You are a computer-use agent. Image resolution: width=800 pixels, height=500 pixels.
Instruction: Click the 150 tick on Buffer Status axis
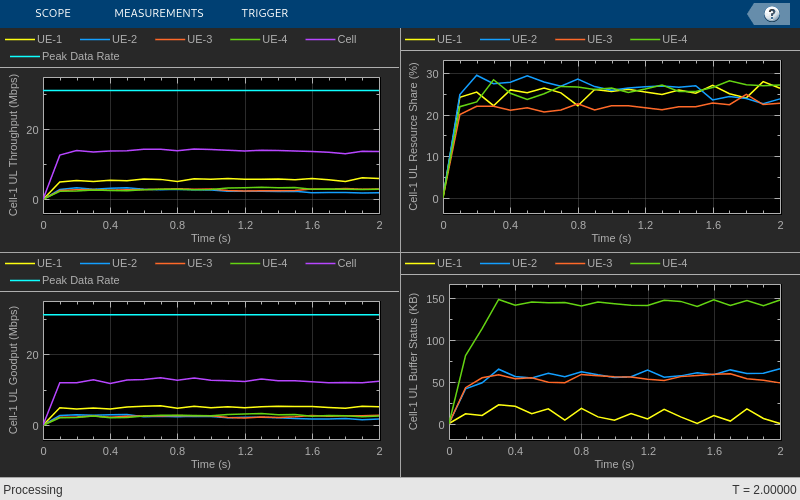point(436,299)
